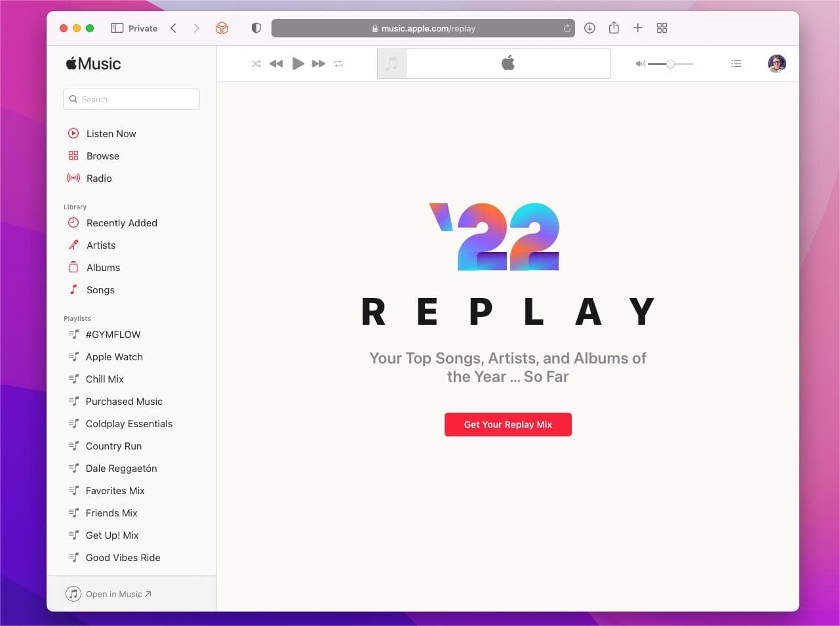Show Recently Added library

pos(112,223)
